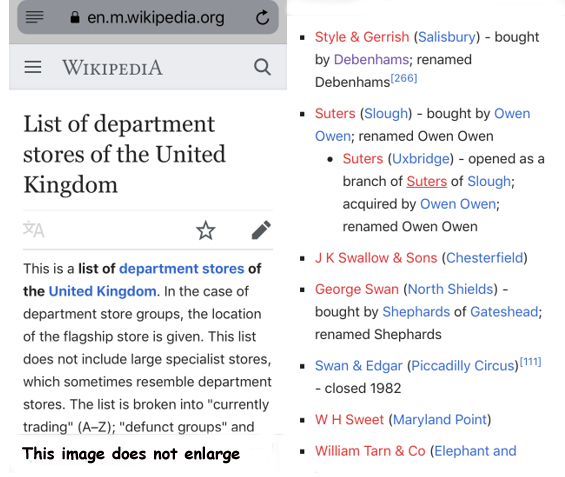The height and width of the screenshot is (477, 565).
Task: Open the George Swan red link
Action: [357, 289]
